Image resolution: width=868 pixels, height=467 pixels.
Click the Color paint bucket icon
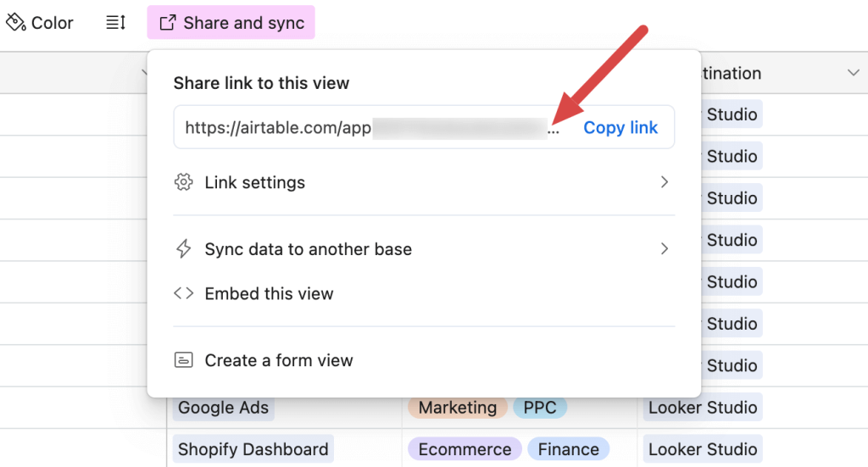pos(16,23)
